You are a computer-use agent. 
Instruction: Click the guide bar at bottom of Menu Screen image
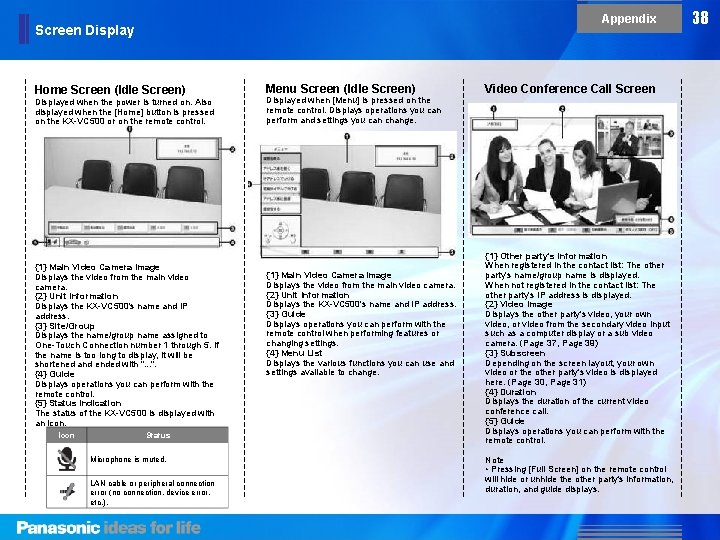tap(350, 252)
